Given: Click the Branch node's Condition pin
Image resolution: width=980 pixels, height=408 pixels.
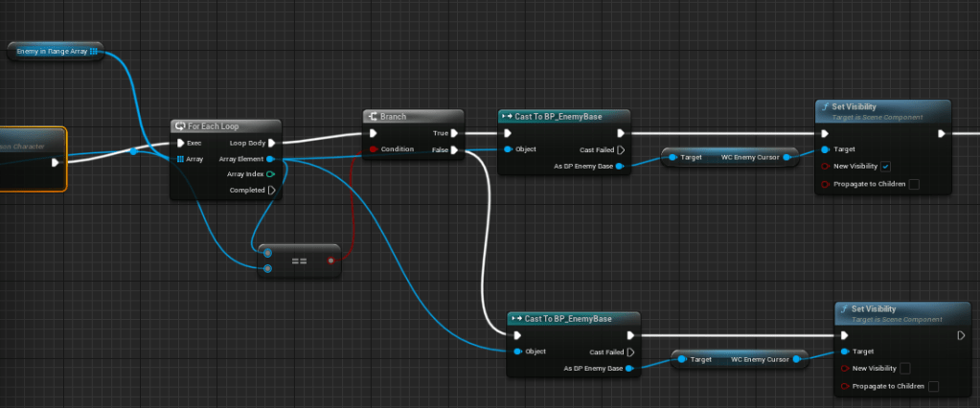Looking at the screenshot, I should coord(373,149).
